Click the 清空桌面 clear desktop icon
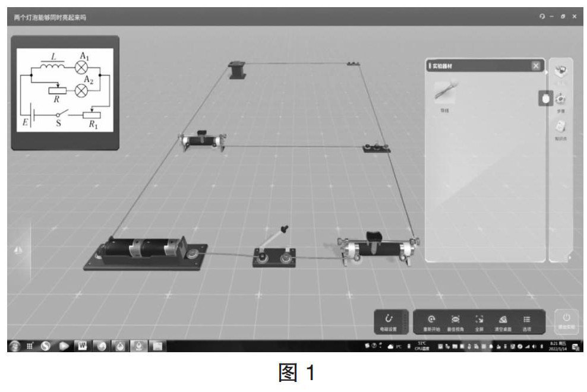This screenshot has height=392, width=587. pyautogui.click(x=503, y=321)
